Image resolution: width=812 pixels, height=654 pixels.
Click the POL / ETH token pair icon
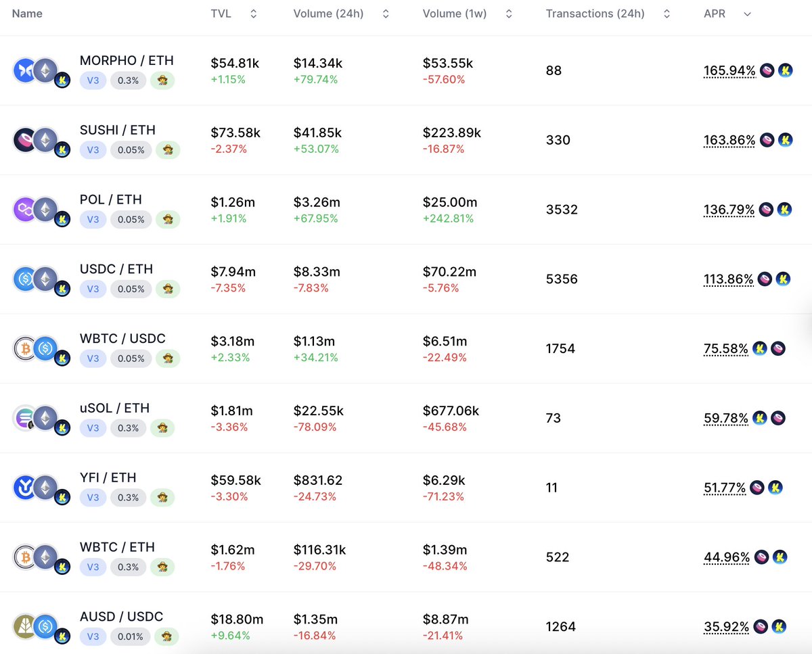pyautogui.click(x=42, y=211)
